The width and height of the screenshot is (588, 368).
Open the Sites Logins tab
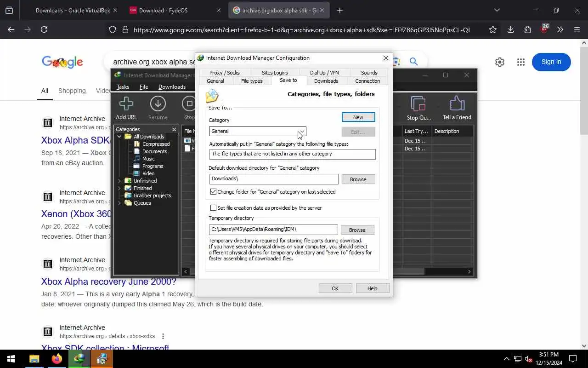coord(275,73)
